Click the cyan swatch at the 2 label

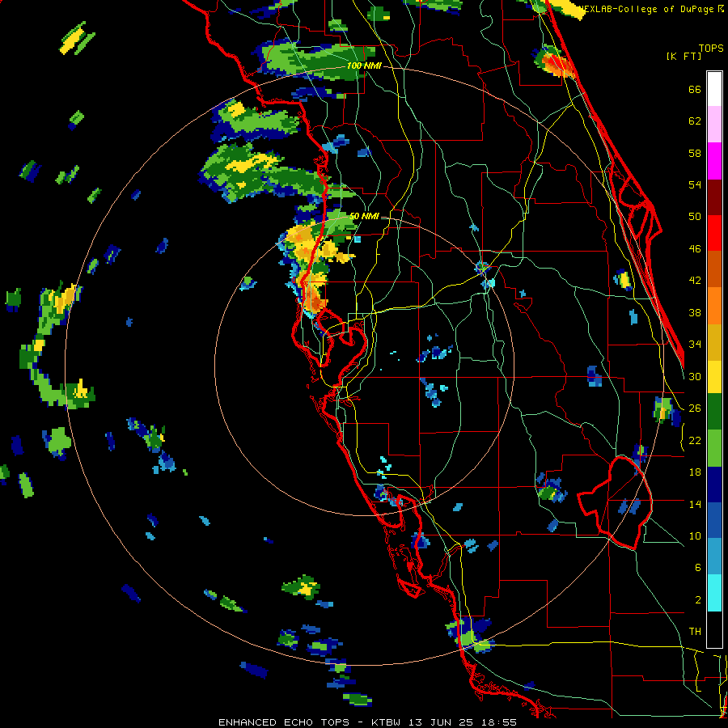(x=714, y=593)
